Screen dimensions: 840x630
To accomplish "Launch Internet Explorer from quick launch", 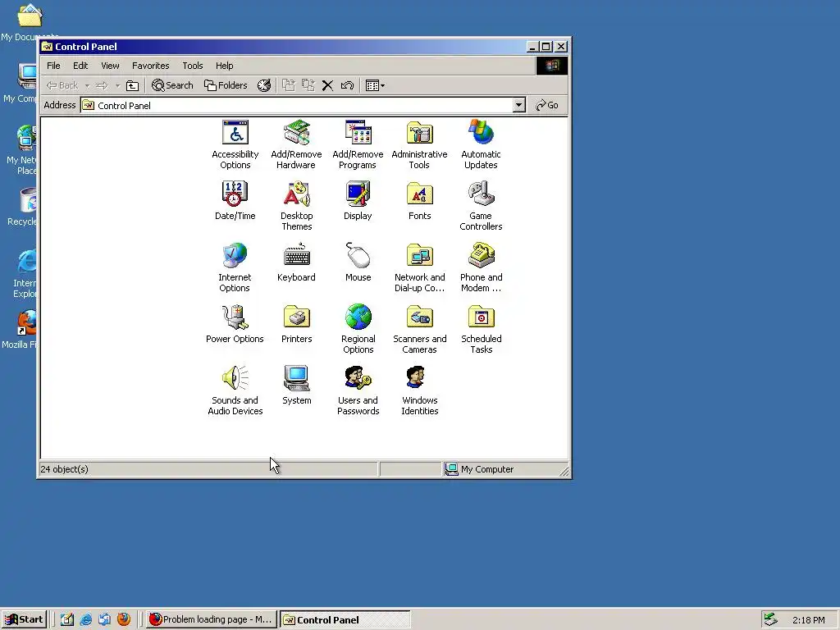I will pyautogui.click(x=85, y=619).
